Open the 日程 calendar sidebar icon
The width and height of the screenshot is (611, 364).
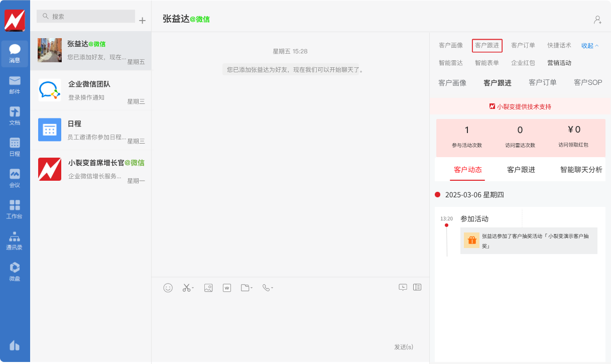click(15, 147)
